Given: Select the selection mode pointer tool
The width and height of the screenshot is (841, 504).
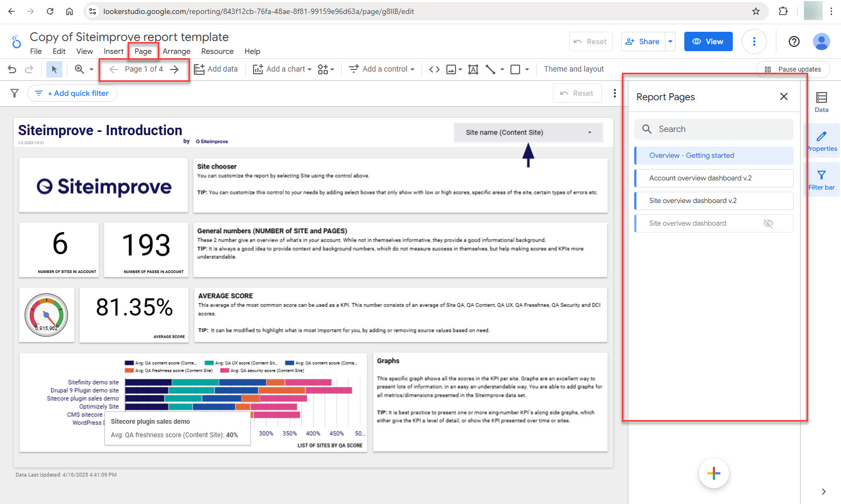Looking at the screenshot, I should pyautogui.click(x=54, y=69).
